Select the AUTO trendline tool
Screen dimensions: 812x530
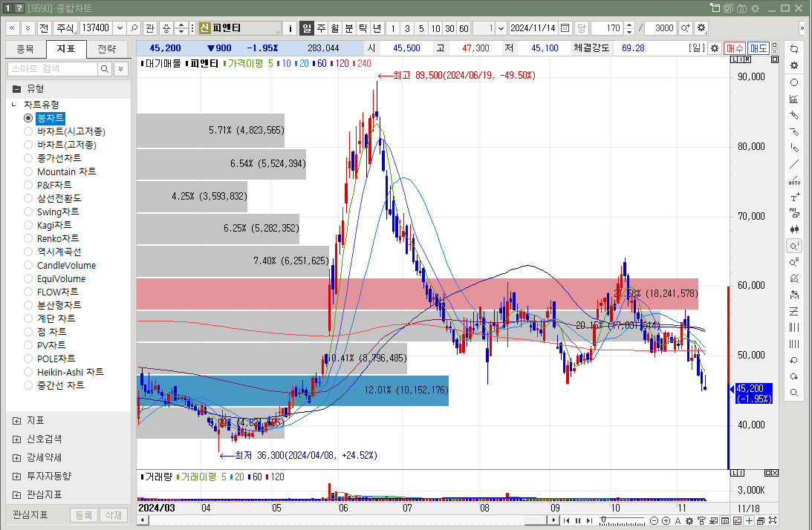tap(794, 181)
